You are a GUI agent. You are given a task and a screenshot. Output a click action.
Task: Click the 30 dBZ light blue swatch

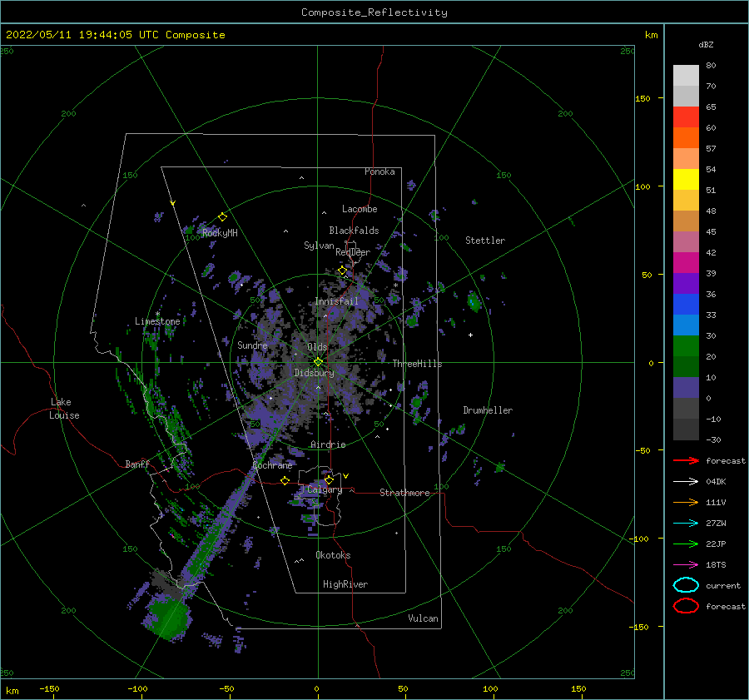point(686,325)
